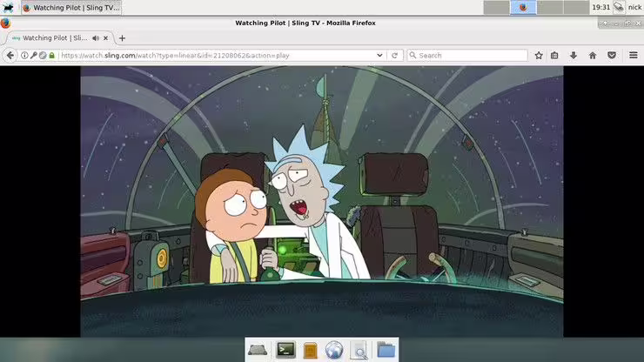This screenshot has width=644, height=362.
Task: Open the blue folder in the dock
Action: tap(386, 350)
